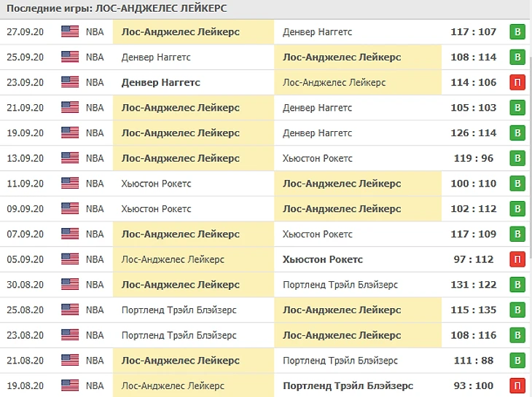Click the USA flag in the 09.09.20 row
Image resolution: width=532 pixels, height=397 pixels.
(x=70, y=208)
